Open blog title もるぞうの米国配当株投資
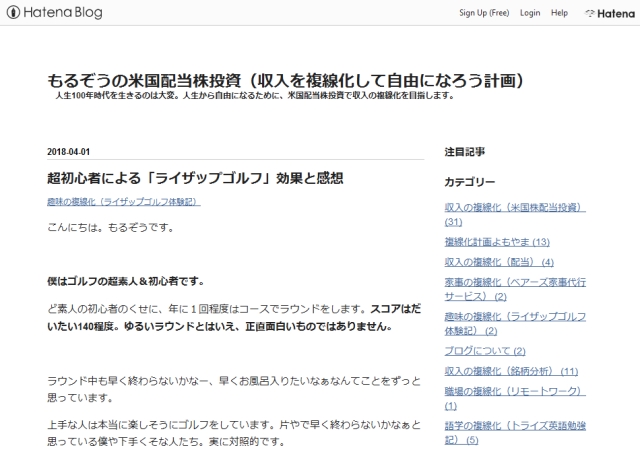 coord(285,80)
